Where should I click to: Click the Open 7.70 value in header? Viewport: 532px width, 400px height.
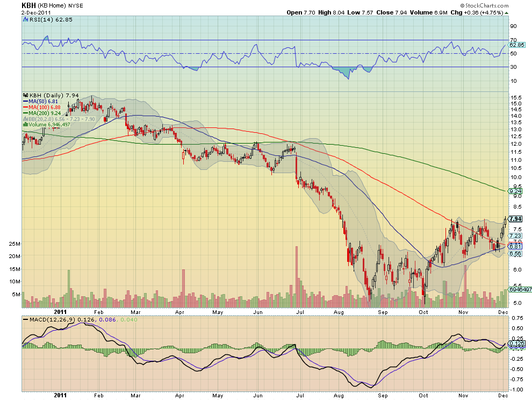coord(300,12)
